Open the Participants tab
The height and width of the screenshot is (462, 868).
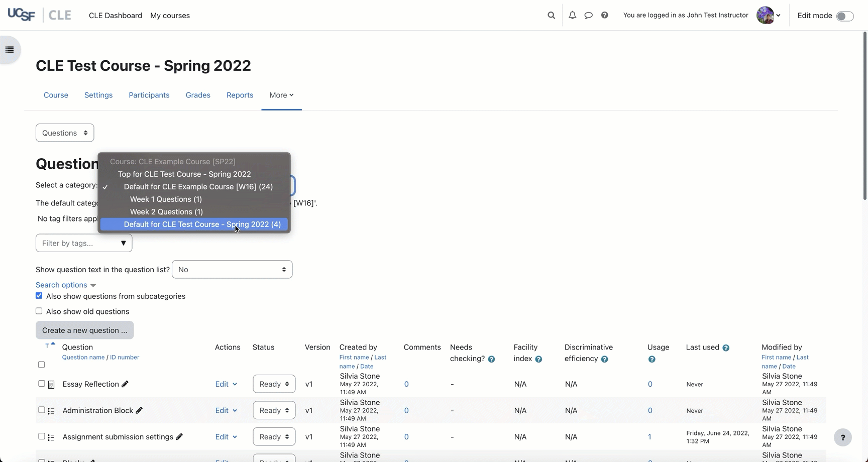tap(149, 95)
